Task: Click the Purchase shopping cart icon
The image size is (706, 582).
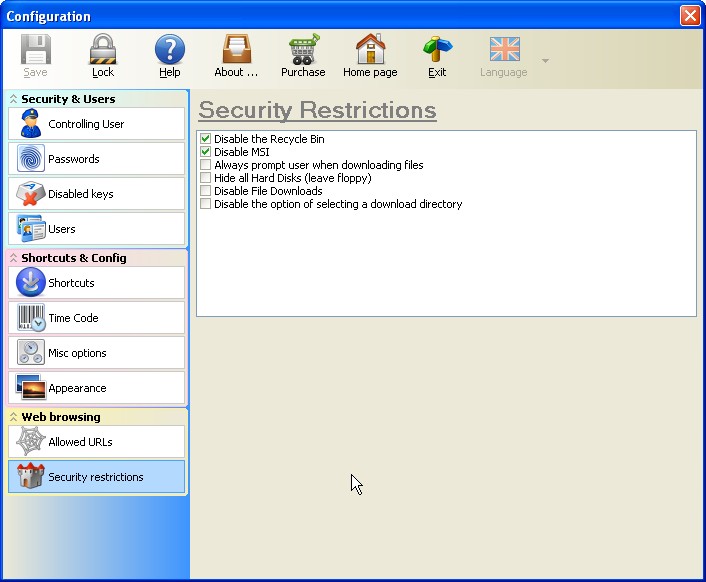Action: pos(303,49)
